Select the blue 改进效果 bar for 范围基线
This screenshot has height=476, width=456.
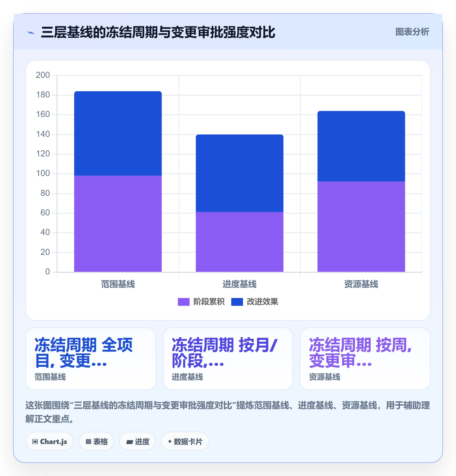click(x=118, y=134)
